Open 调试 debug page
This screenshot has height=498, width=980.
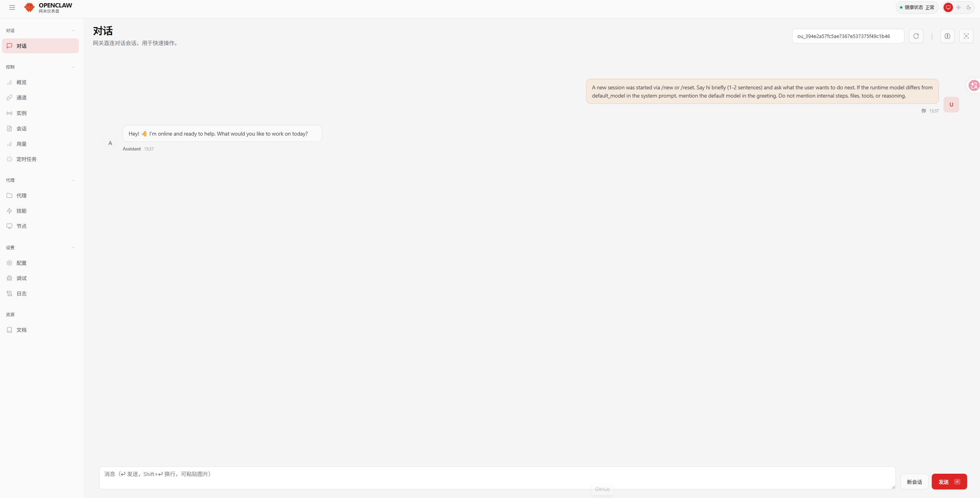(x=40, y=278)
